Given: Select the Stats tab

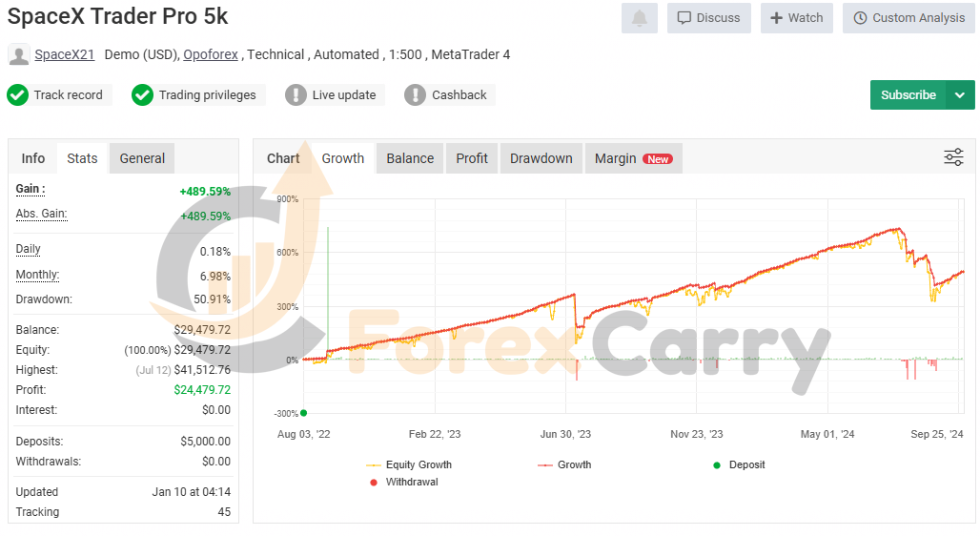Looking at the screenshot, I should click(x=83, y=159).
